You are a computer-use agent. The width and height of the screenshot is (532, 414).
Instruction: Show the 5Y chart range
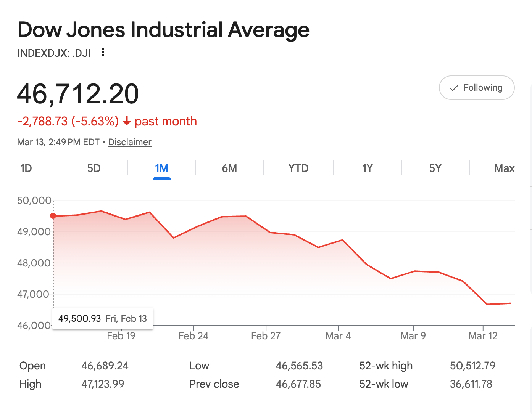click(x=435, y=168)
